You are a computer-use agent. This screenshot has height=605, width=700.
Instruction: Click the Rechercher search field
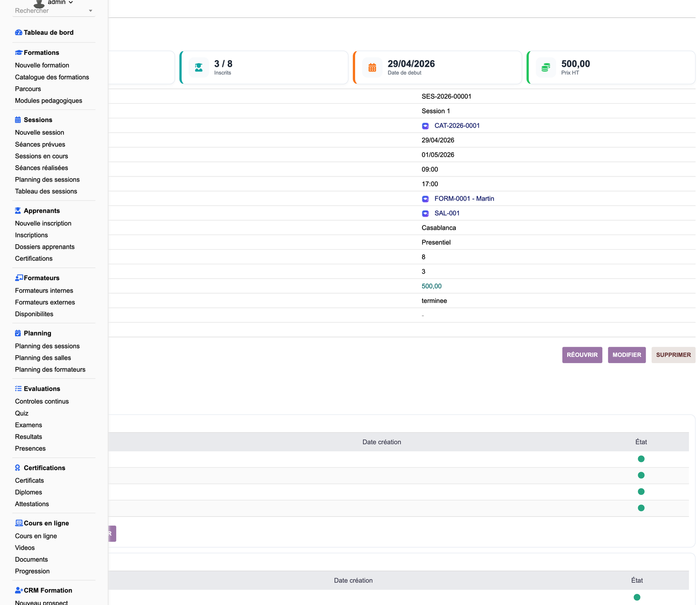point(53,11)
